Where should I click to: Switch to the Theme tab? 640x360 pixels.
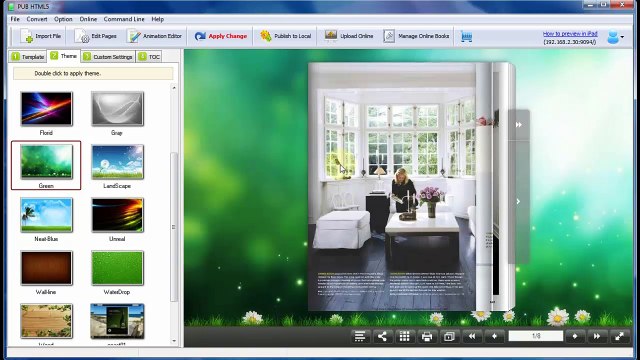(x=64, y=56)
